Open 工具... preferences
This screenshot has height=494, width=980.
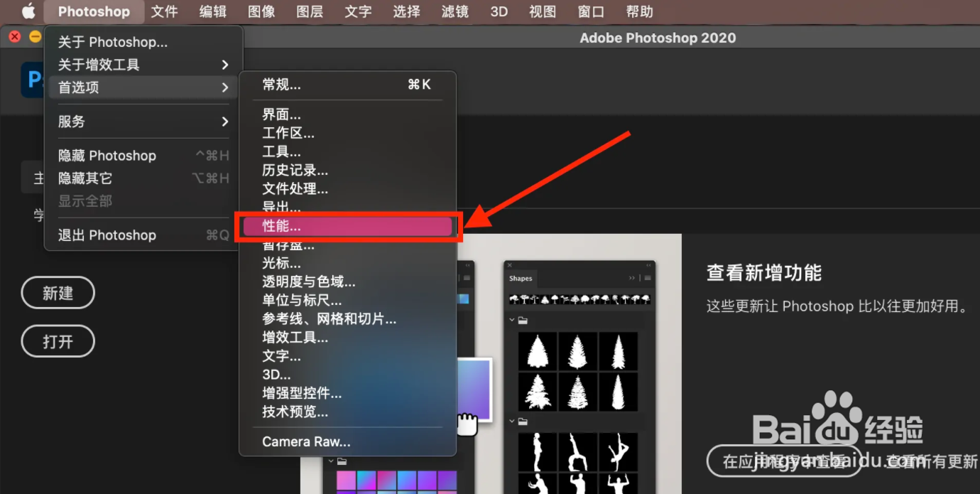tap(347, 151)
